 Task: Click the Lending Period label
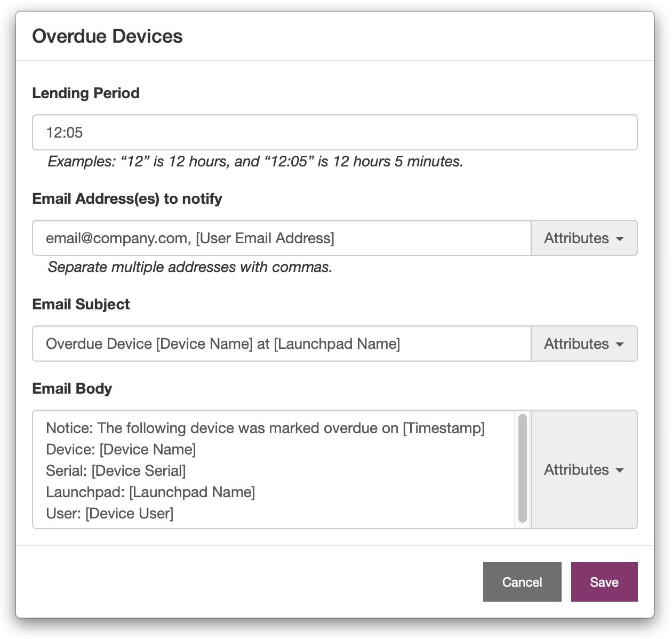point(86,93)
